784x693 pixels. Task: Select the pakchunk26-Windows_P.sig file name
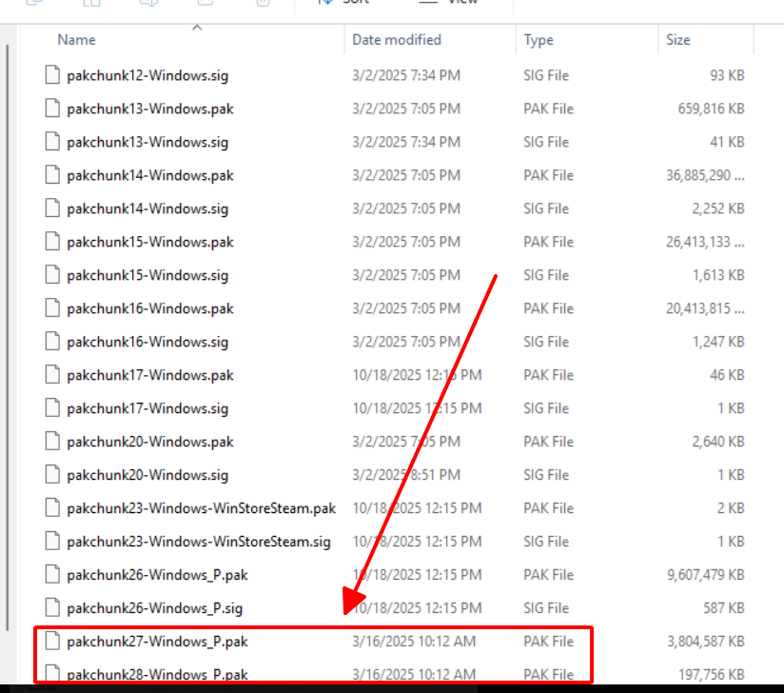pos(155,608)
